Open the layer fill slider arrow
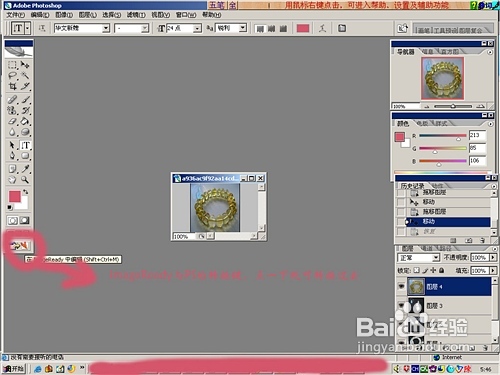Image resolution: width=500 pixels, height=375 pixels. [x=493, y=270]
